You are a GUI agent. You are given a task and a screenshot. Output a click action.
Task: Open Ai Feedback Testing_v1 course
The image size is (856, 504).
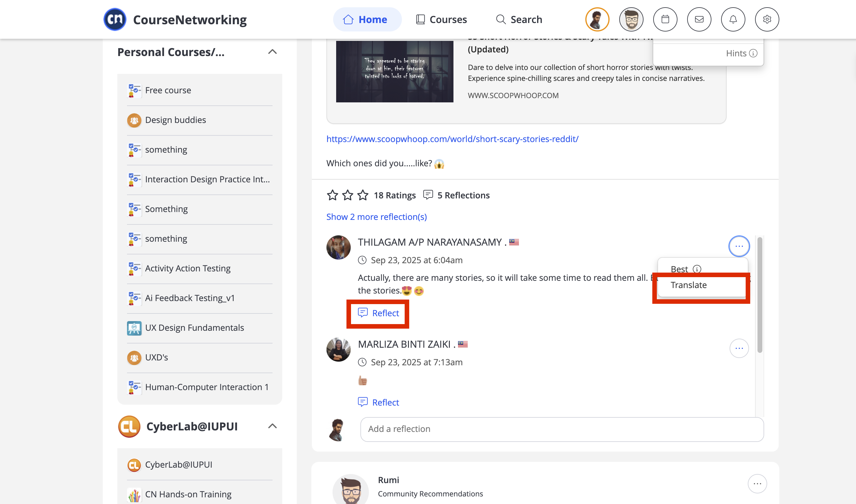click(200, 298)
